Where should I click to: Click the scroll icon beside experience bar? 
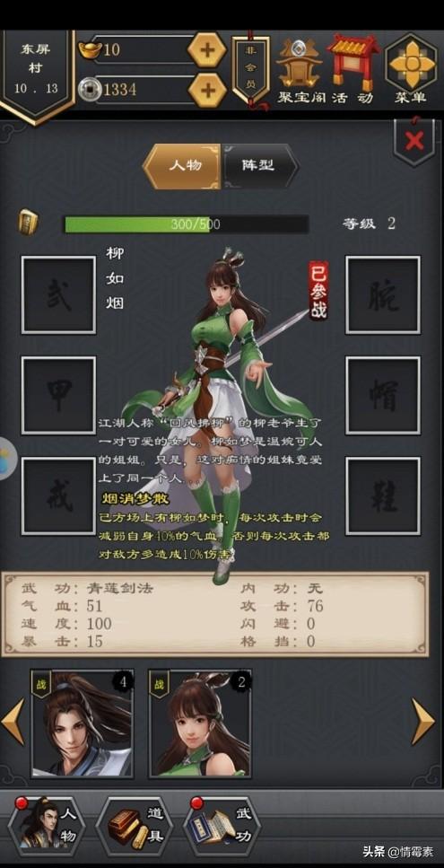pos(28,223)
